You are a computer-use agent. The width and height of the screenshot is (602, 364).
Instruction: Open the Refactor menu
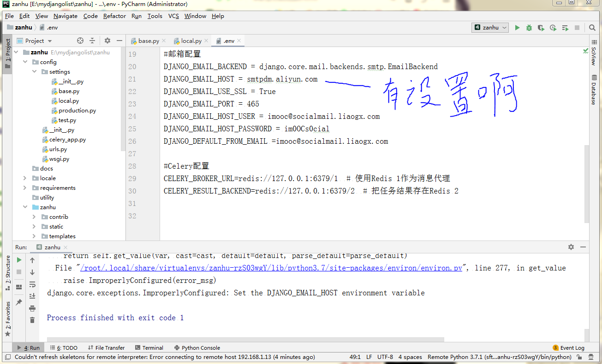[x=114, y=16]
